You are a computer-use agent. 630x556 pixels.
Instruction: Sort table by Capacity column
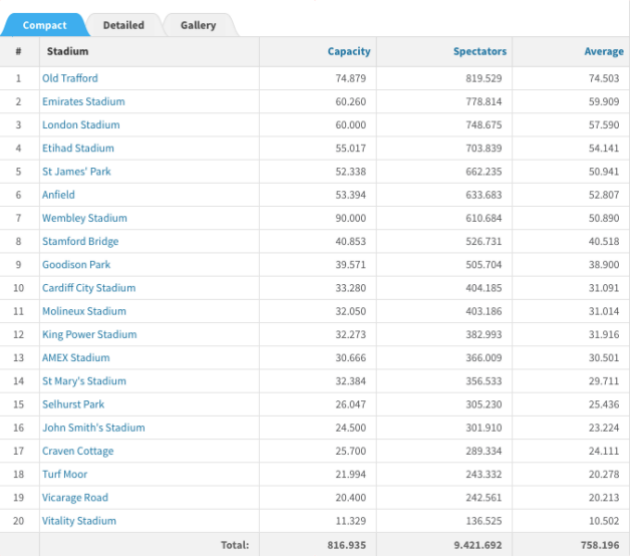pos(349,51)
